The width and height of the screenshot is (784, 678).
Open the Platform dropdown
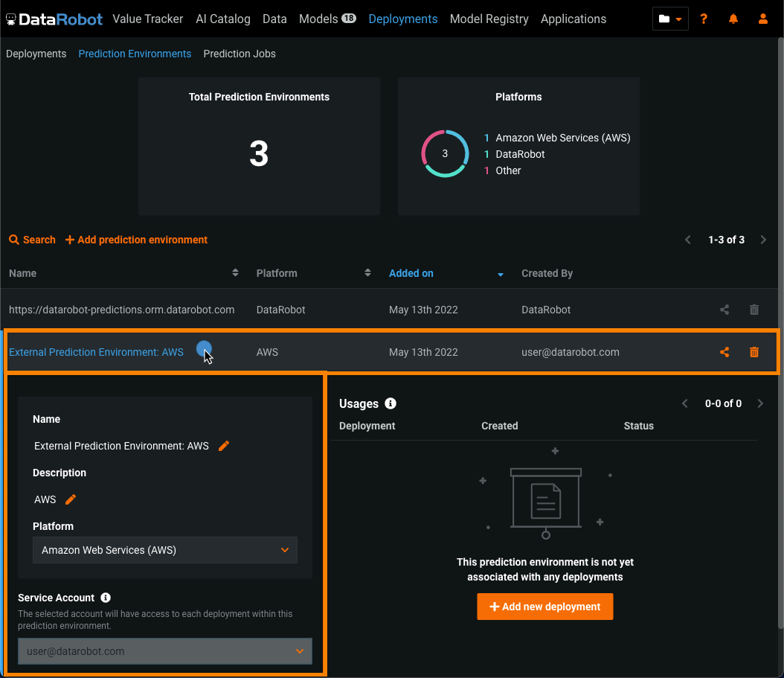[x=165, y=550]
